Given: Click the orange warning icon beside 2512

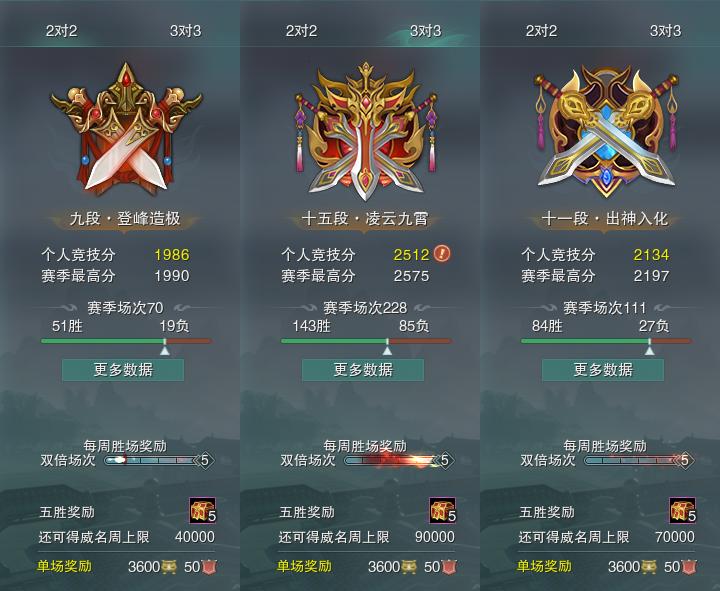Looking at the screenshot, I should pos(442,253).
